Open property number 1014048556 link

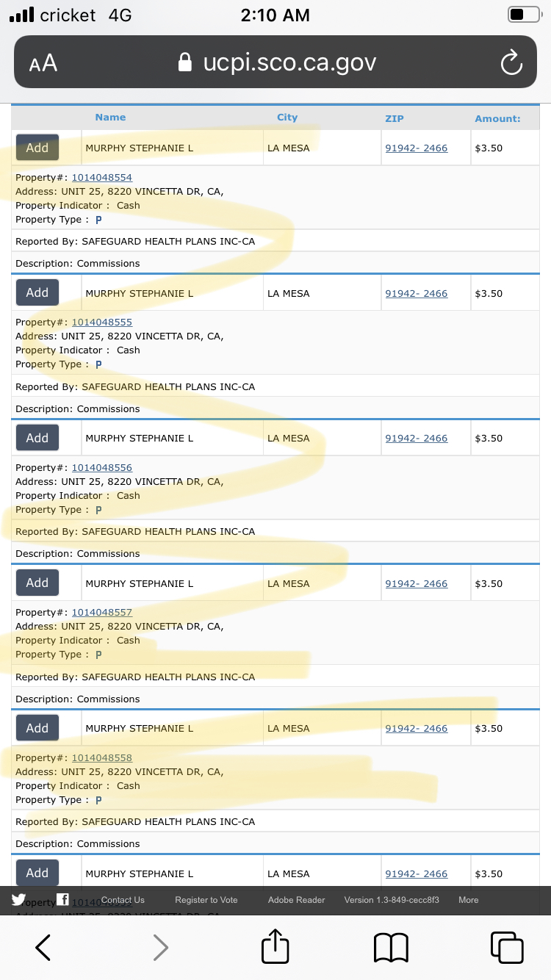pyautogui.click(x=102, y=468)
